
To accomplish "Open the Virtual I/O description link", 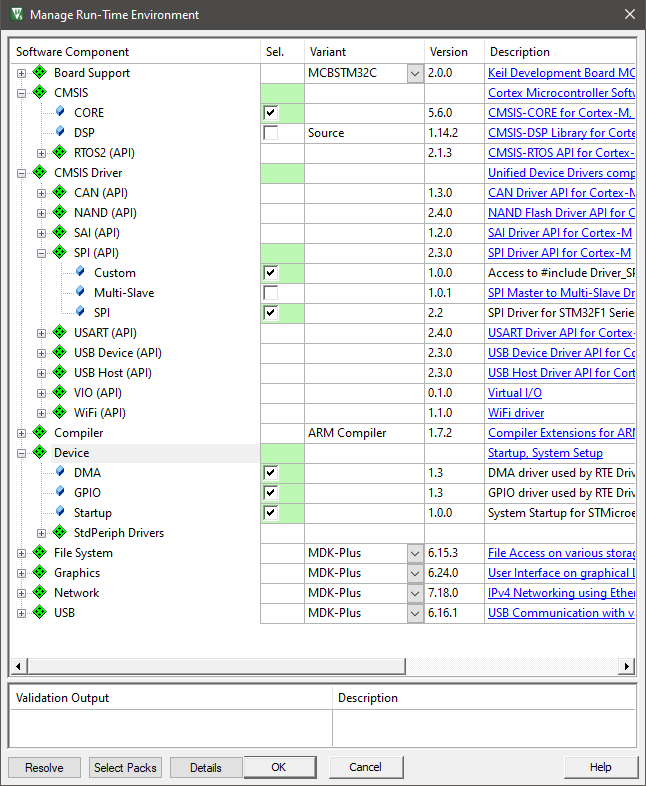I will (515, 392).
